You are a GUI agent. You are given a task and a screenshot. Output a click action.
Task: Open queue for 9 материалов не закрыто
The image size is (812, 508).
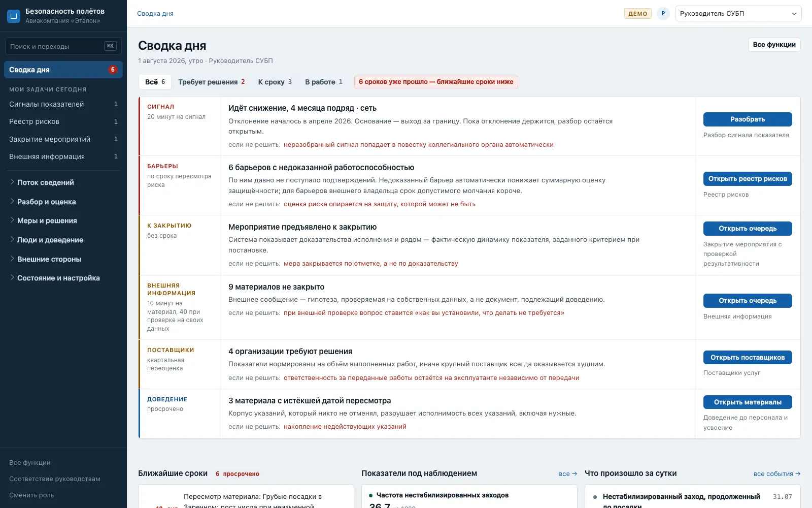(x=748, y=301)
